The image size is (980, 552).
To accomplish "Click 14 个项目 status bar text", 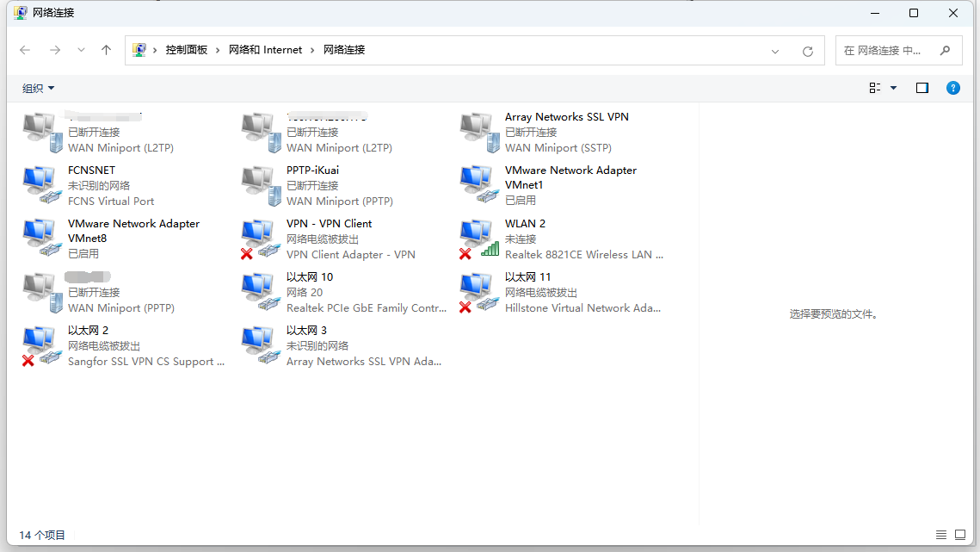I will 42,535.
